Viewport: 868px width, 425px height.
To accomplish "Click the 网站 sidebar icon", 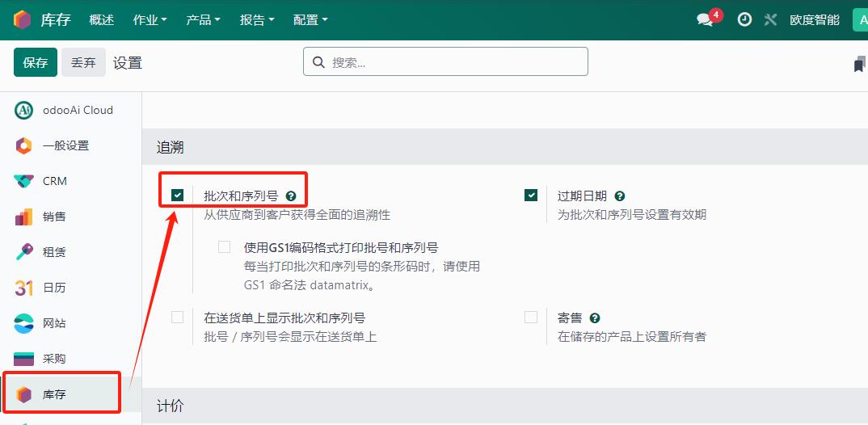I will [x=23, y=322].
